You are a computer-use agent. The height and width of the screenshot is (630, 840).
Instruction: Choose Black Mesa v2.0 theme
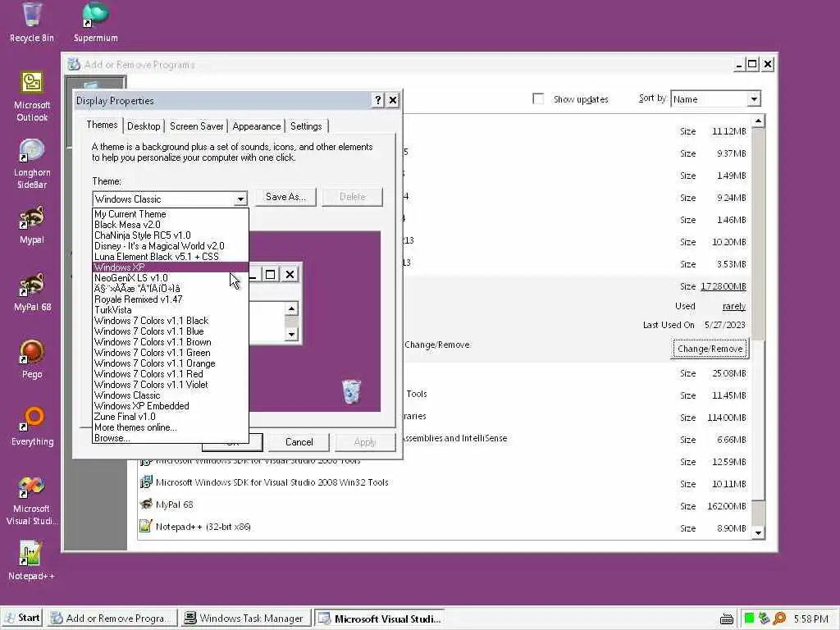171,225
